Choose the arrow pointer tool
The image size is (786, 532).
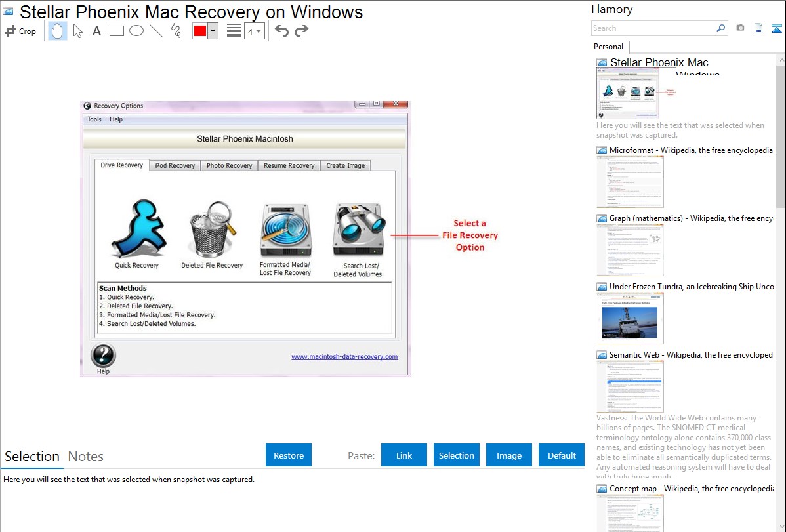pyautogui.click(x=77, y=31)
